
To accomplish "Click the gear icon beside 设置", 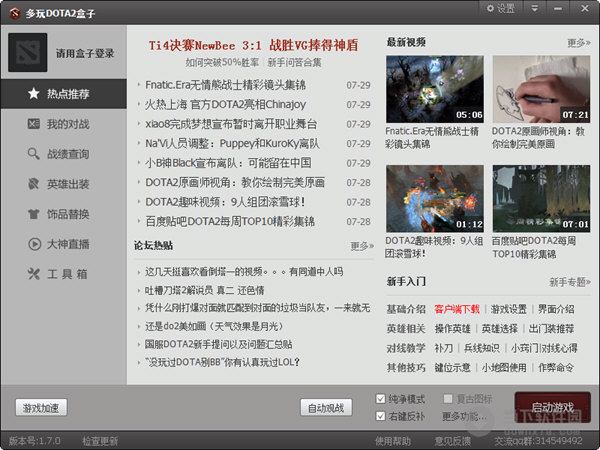I will click(x=490, y=8).
